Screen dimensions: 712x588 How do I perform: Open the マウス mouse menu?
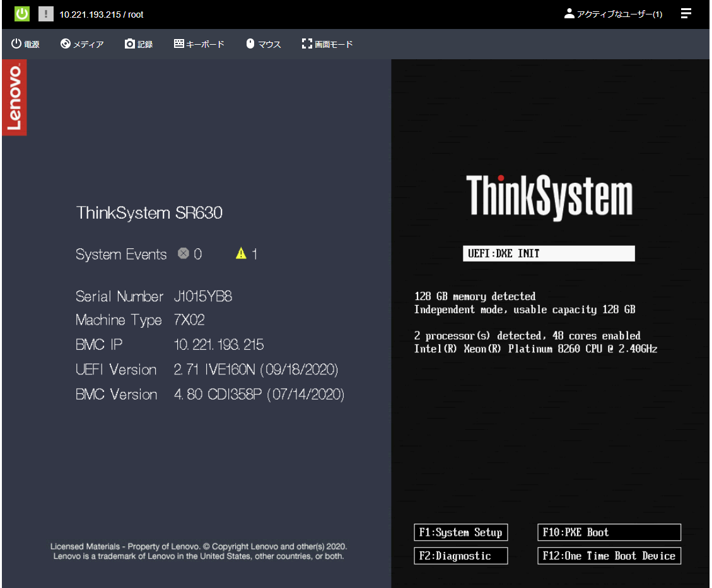tap(264, 44)
